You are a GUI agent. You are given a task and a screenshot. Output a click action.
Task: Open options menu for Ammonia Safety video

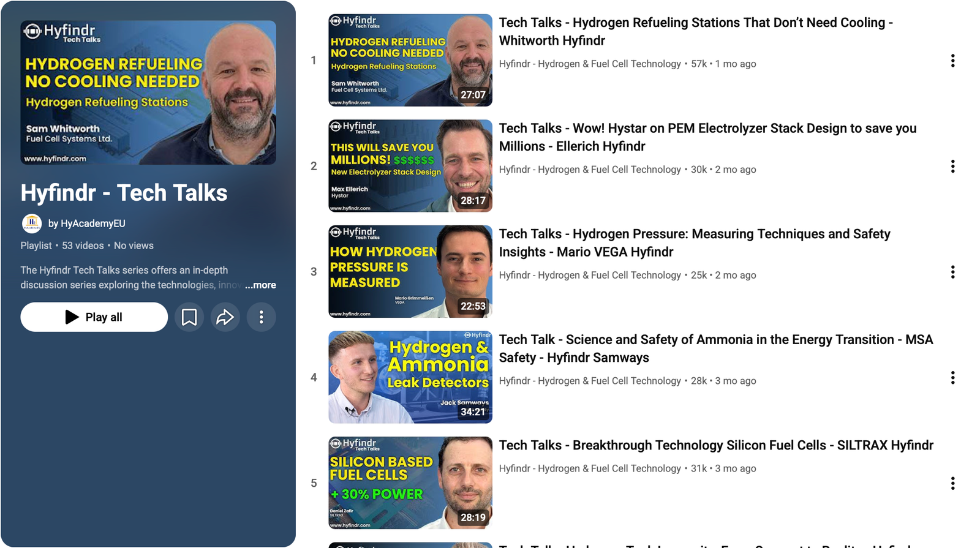(952, 378)
